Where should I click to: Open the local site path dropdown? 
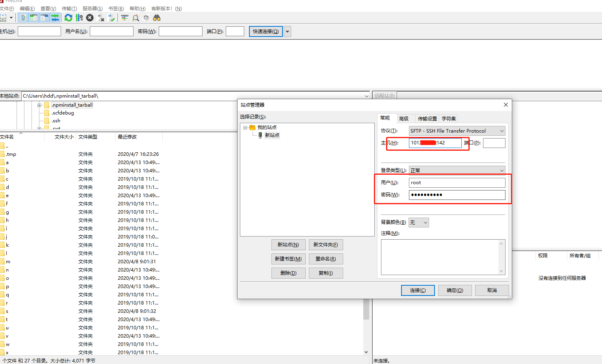coord(366,96)
